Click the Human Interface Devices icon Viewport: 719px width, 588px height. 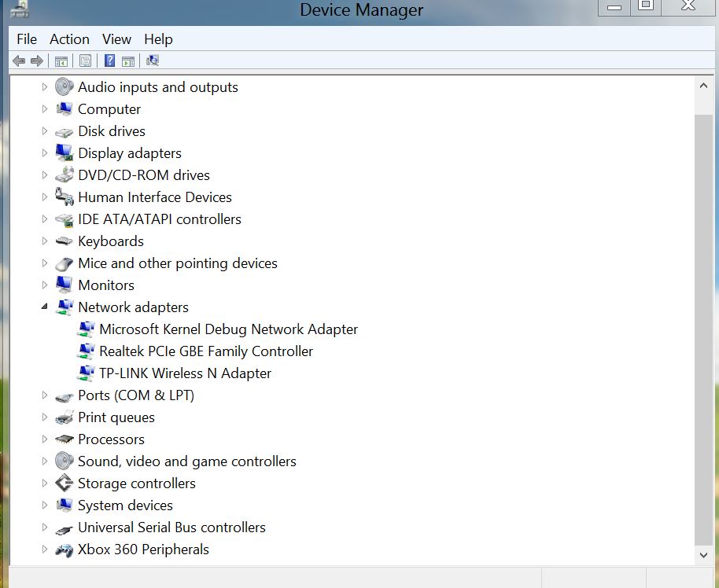(65, 197)
